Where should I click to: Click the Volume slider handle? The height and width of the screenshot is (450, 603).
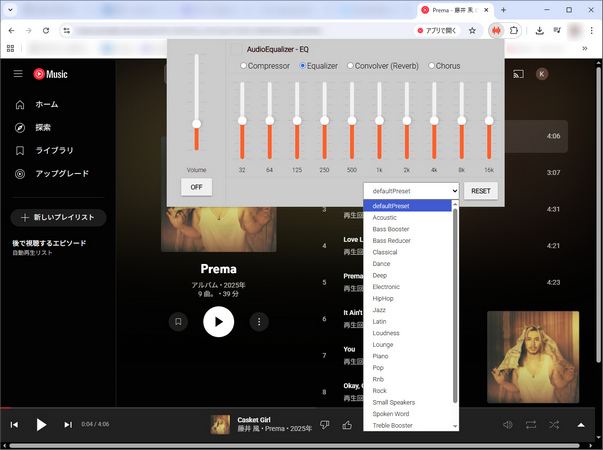197,124
